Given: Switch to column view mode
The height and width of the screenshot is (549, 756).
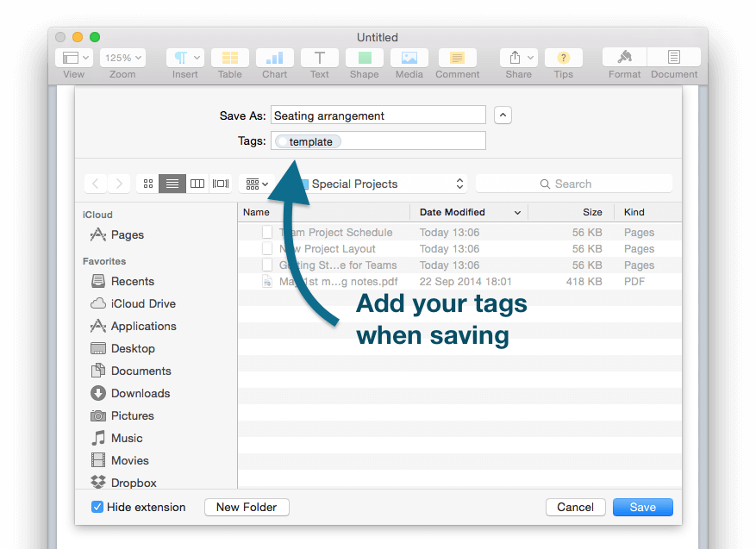Looking at the screenshot, I should point(197,183).
